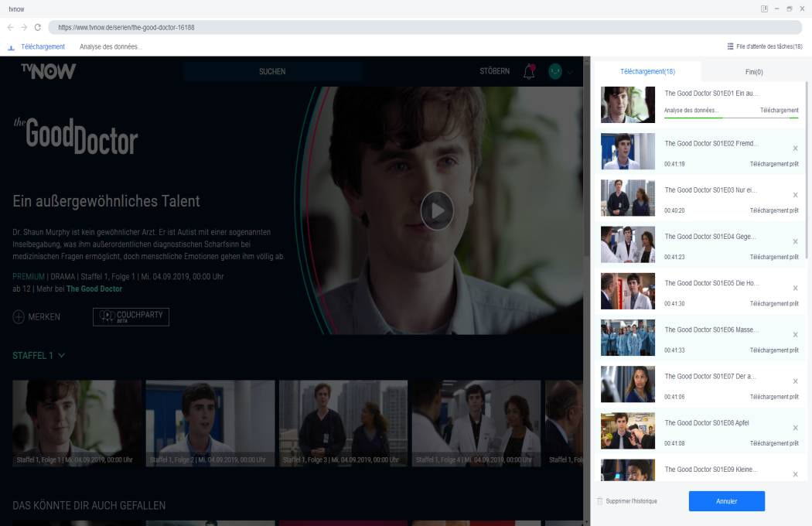Image resolution: width=812 pixels, height=526 pixels.
Task: Open Staffel 1, Folge 3 episode thumbnail
Action: pos(343,423)
